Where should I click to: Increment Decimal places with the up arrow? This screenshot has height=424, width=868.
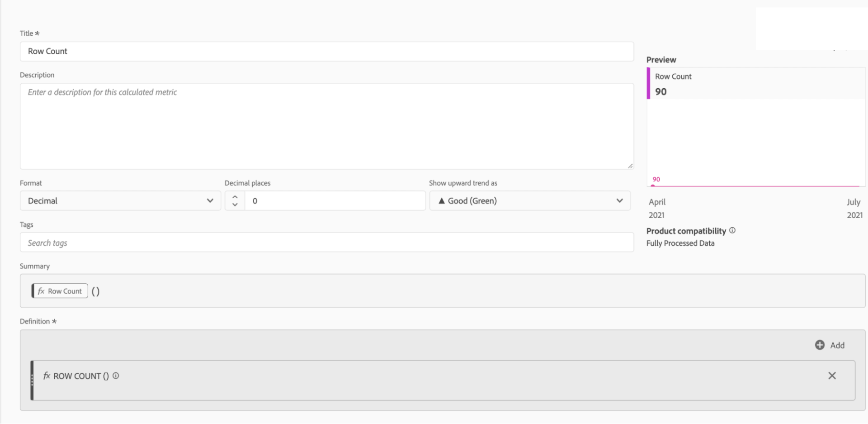point(235,196)
